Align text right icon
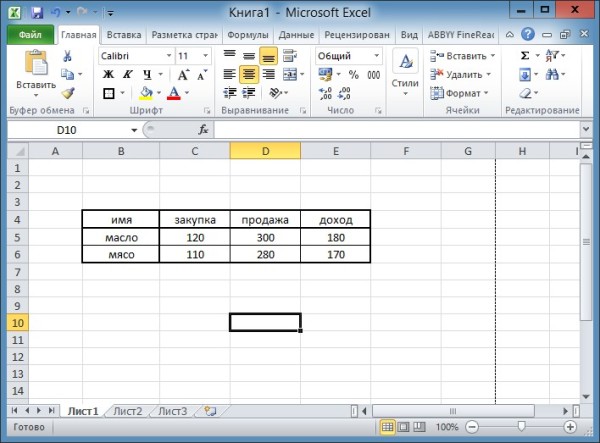 click(269, 74)
